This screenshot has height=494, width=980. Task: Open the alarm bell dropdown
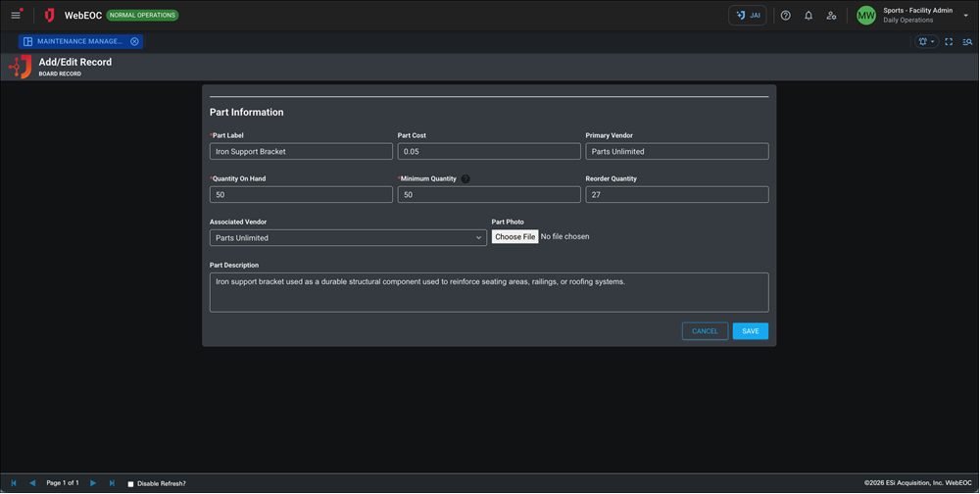coord(925,42)
